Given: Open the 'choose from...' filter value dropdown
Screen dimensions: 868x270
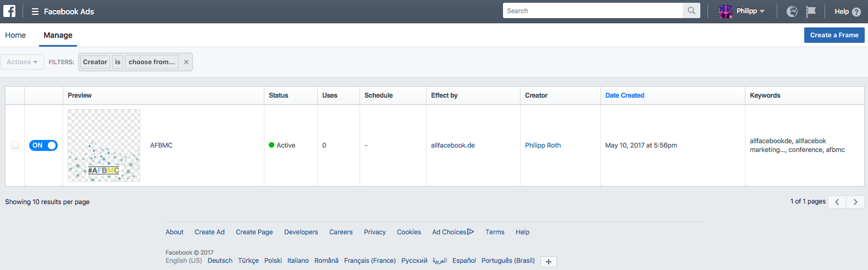Looking at the screenshot, I should point(152,62).
